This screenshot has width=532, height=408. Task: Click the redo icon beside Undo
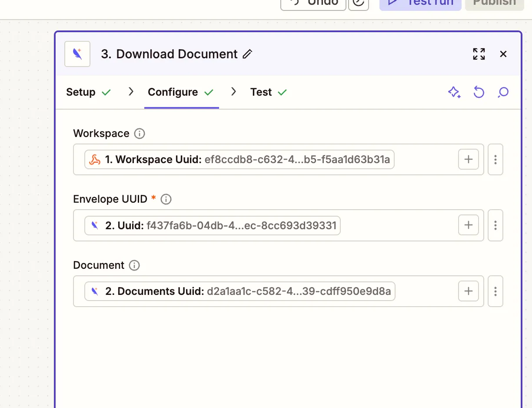coord(359,3)
